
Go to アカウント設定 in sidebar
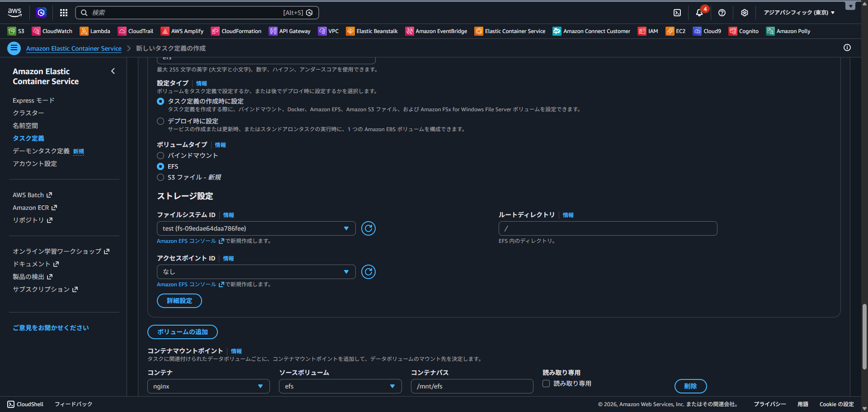click(35, 164)
